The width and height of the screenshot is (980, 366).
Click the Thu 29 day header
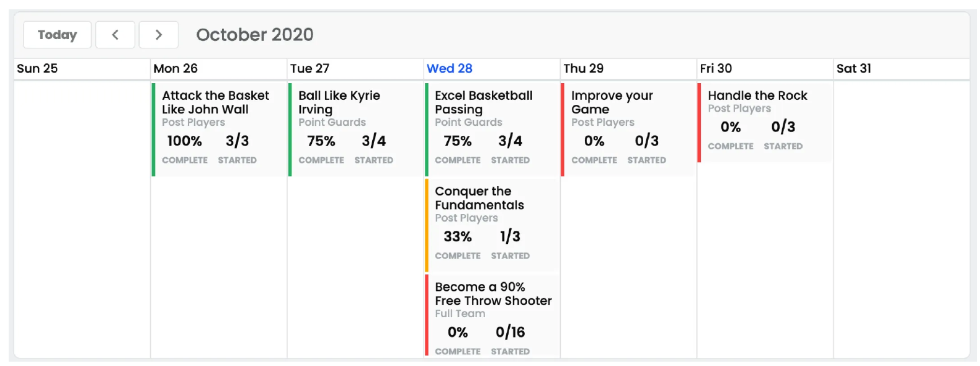click(x=583, y=68)
